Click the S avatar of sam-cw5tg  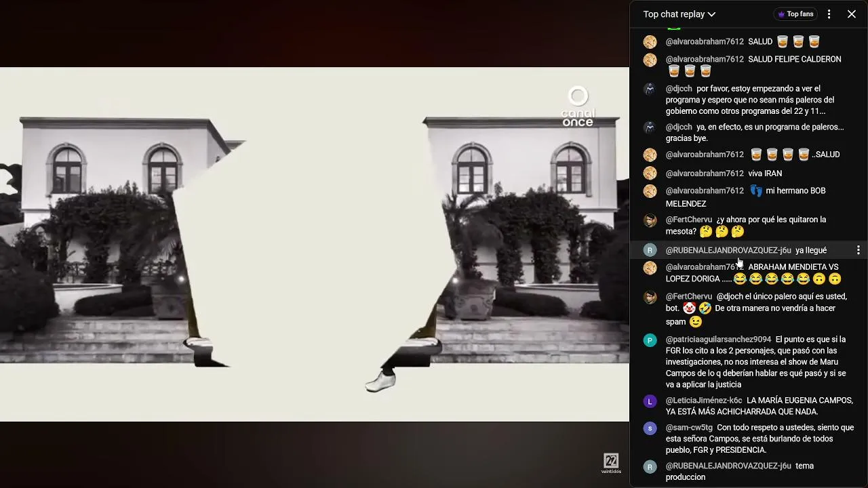(x=650, y=428)
